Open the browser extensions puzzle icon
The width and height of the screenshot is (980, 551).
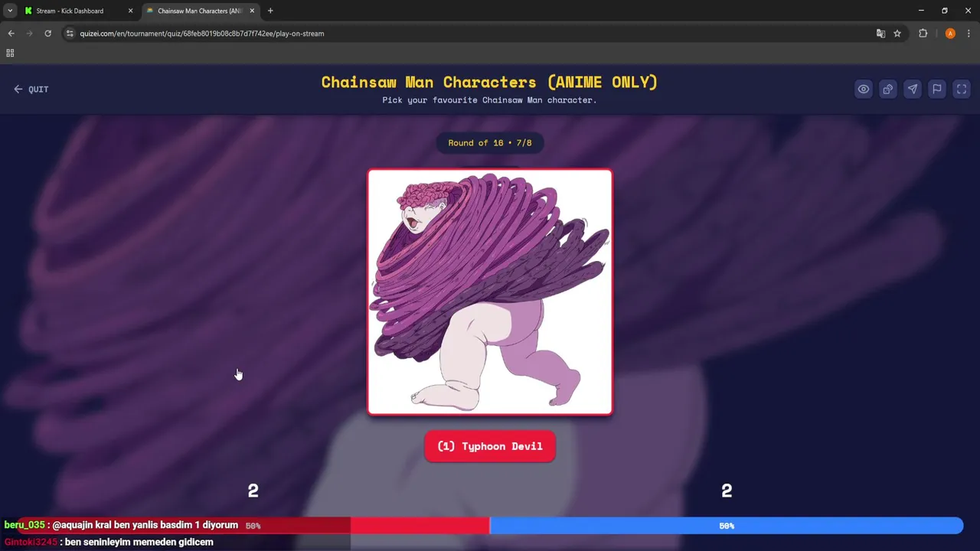[x=923, y=34]
